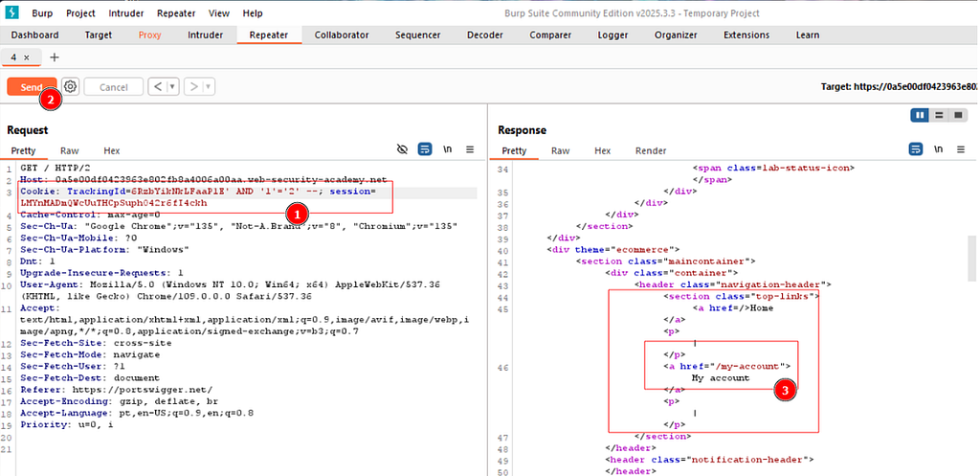The width and height of the screenshot is (980, 476).
Task: Toggle hide non-printable eye icon in Request
Action: [403, 148]
